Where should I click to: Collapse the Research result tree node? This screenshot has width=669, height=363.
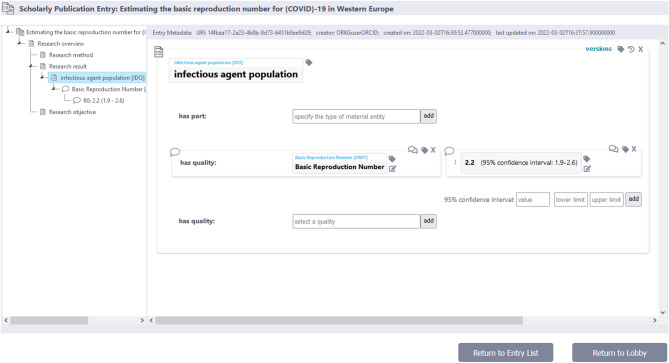pos(31,66)
